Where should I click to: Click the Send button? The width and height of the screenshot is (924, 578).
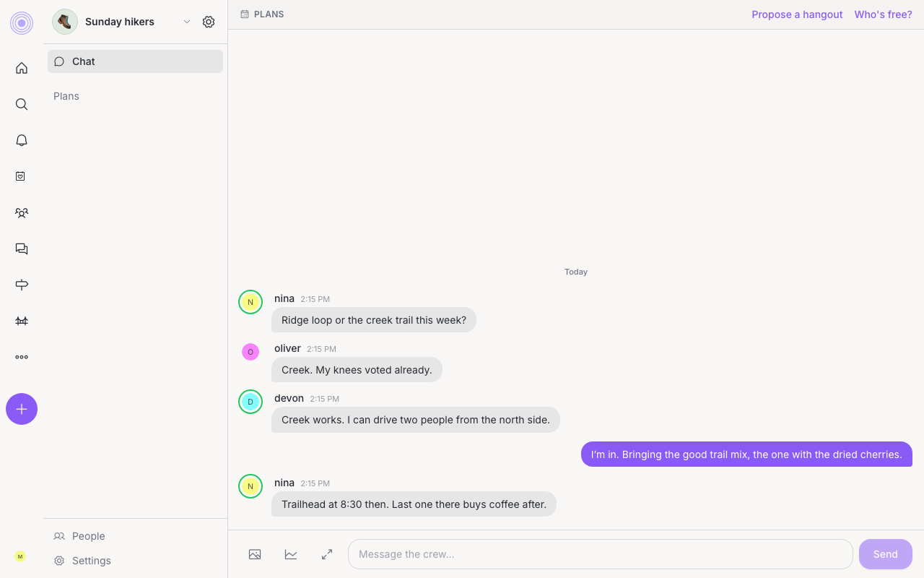[886, 554]
